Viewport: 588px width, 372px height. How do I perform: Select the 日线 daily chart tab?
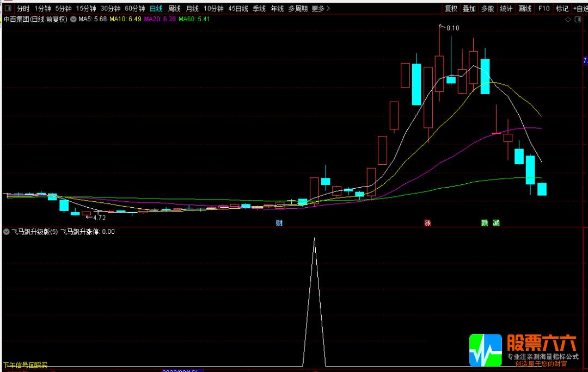tap(156, 8)
